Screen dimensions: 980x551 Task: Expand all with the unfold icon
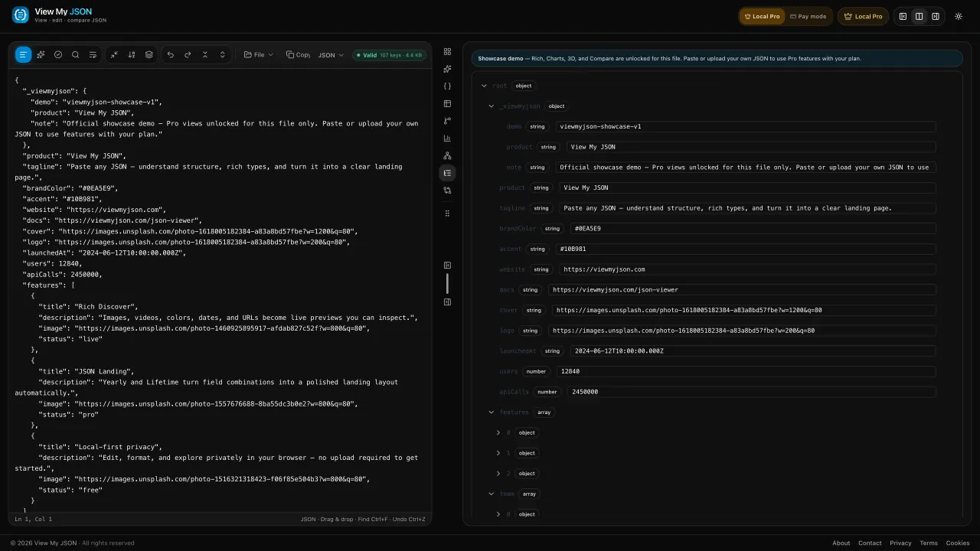tap(223, 54)
